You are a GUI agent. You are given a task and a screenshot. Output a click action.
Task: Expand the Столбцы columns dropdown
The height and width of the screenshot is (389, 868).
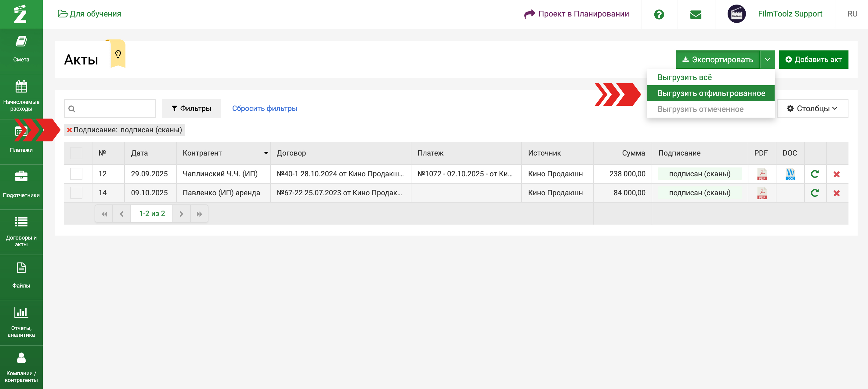(x=812, y=108)
